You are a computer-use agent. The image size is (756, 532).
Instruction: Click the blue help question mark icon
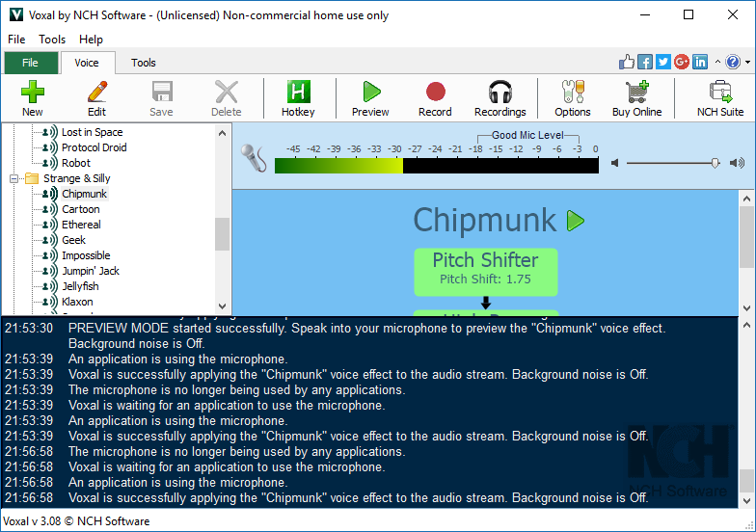(733, 62)
